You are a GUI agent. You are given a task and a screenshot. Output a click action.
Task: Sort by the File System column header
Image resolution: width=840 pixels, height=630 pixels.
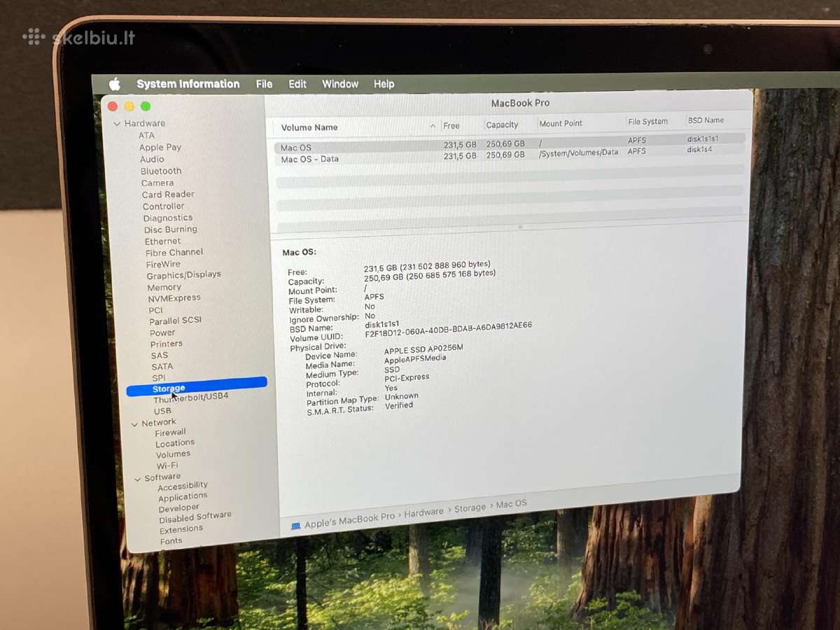(647, 122)
